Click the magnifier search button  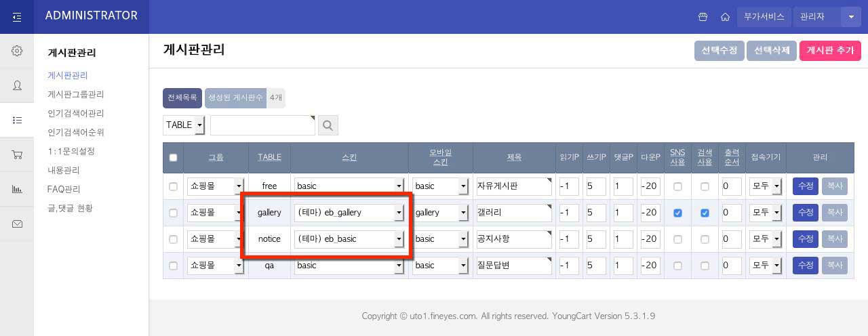point(328,125)
